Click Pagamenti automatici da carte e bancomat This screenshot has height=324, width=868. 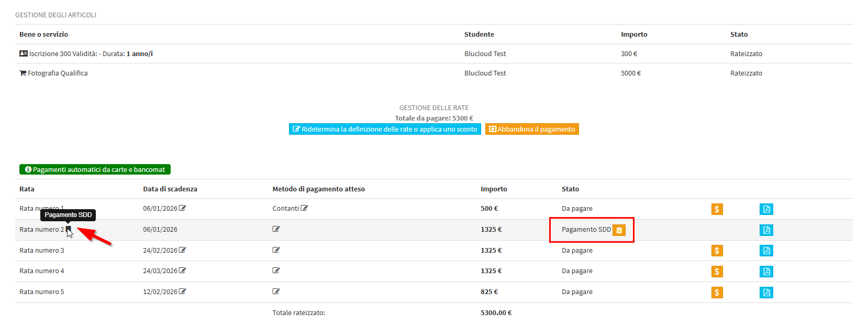coord(95,169)
